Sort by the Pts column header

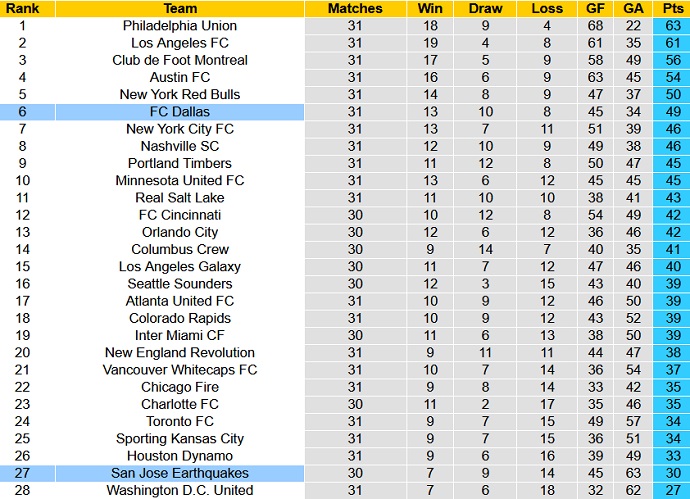tap(670, 8)
